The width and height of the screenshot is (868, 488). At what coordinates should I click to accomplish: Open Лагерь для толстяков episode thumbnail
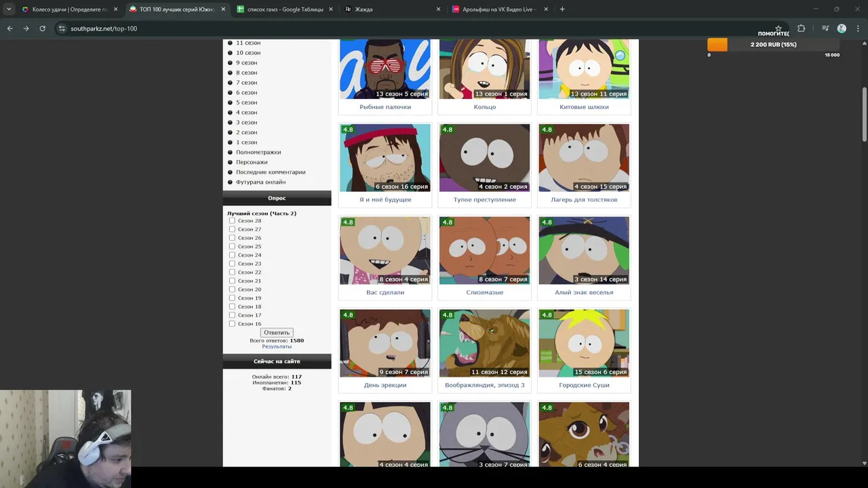[x=584, y=158]
